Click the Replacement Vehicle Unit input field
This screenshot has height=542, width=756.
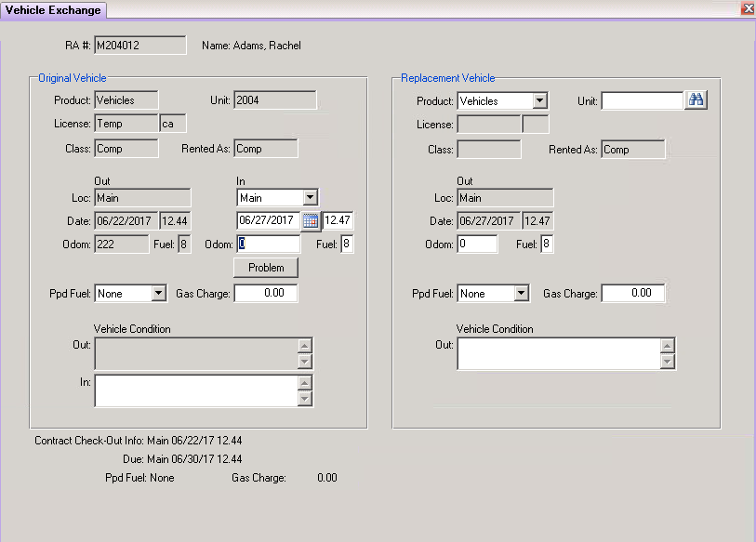pos(643,100)
